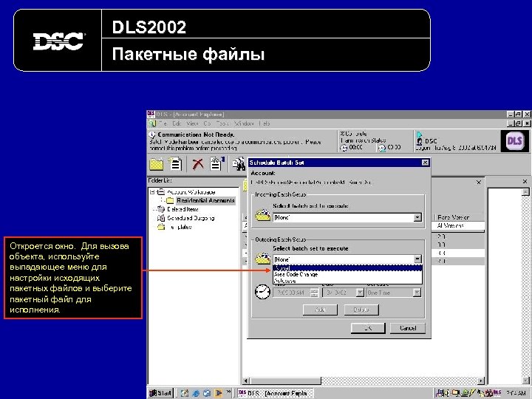
Task: Click the media player quick launch icon
Action: (x=218, y=393)
